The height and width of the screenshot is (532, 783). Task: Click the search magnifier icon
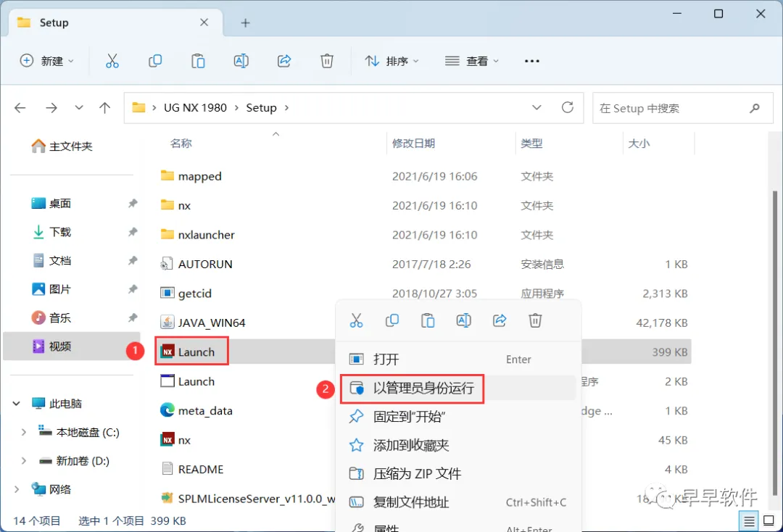755,108
